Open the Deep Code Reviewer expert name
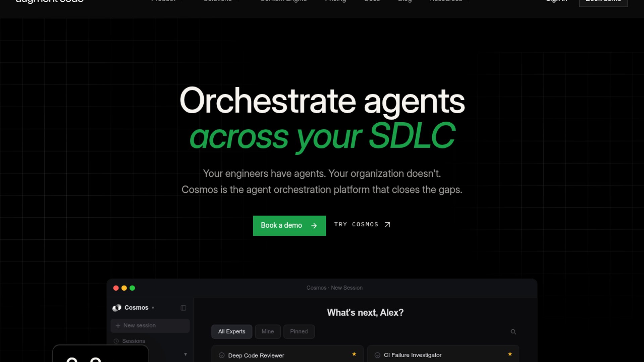Viewport: 644px width, 362px height. [256, 356]
